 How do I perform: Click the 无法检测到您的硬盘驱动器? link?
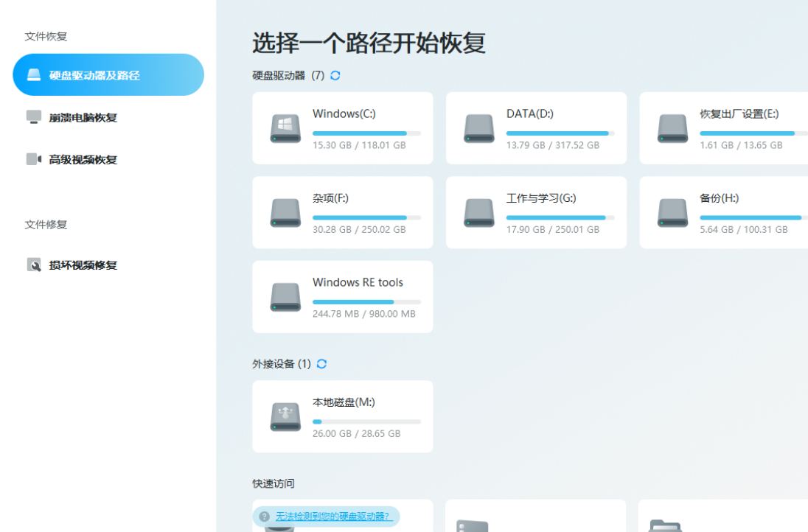tap(332, 517)
